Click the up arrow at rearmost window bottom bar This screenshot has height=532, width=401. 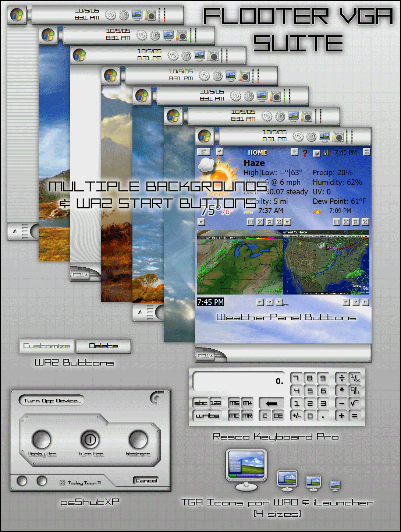[15, 232]
